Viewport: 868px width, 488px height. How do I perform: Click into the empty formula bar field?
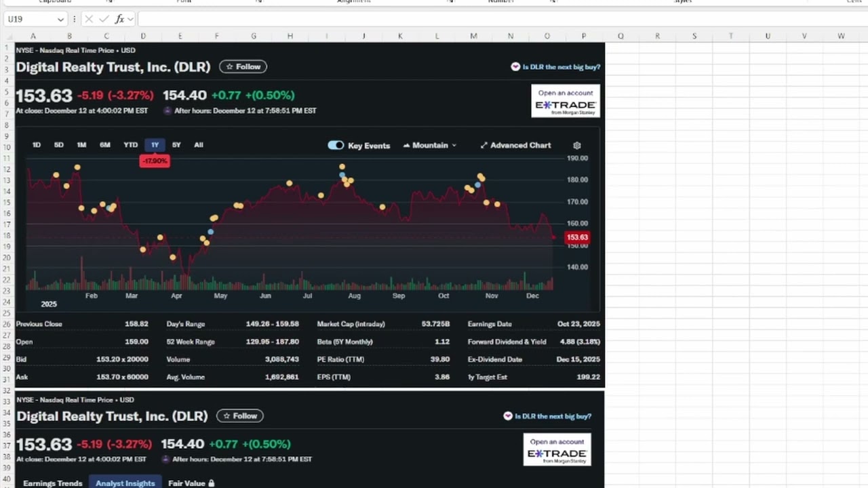pyautogui.click(x=502, y=19)
